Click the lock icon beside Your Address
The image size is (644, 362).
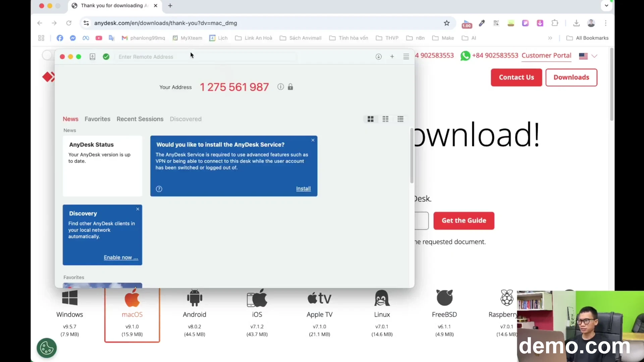pos(290,87)
